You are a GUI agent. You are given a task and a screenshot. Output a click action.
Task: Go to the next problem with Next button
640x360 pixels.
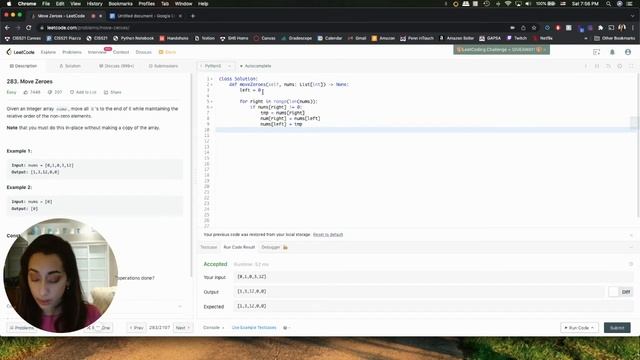182,328
